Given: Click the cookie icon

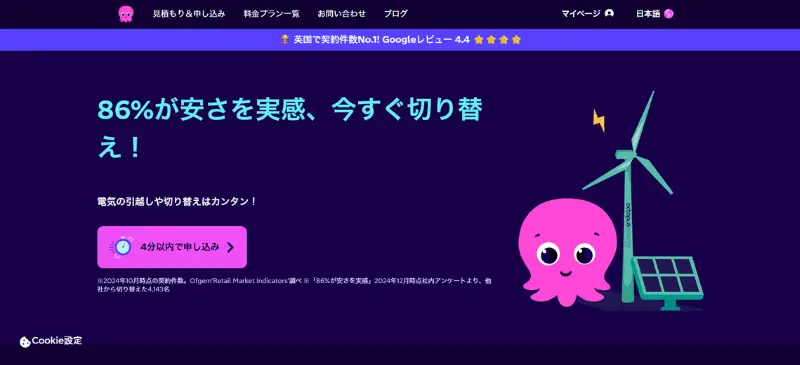Looking at the screenshot, I should [x=24, y=342].
